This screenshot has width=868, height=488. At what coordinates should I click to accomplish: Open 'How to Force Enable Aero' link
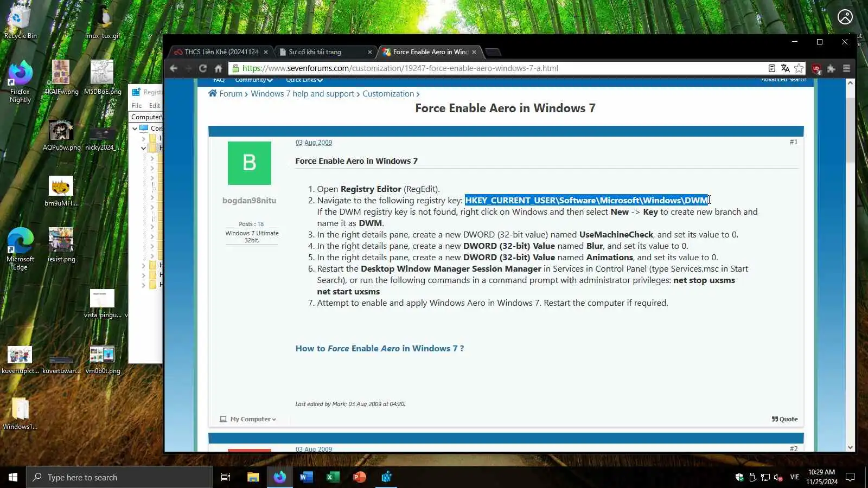pyautogui.click(x=380, y=349)
